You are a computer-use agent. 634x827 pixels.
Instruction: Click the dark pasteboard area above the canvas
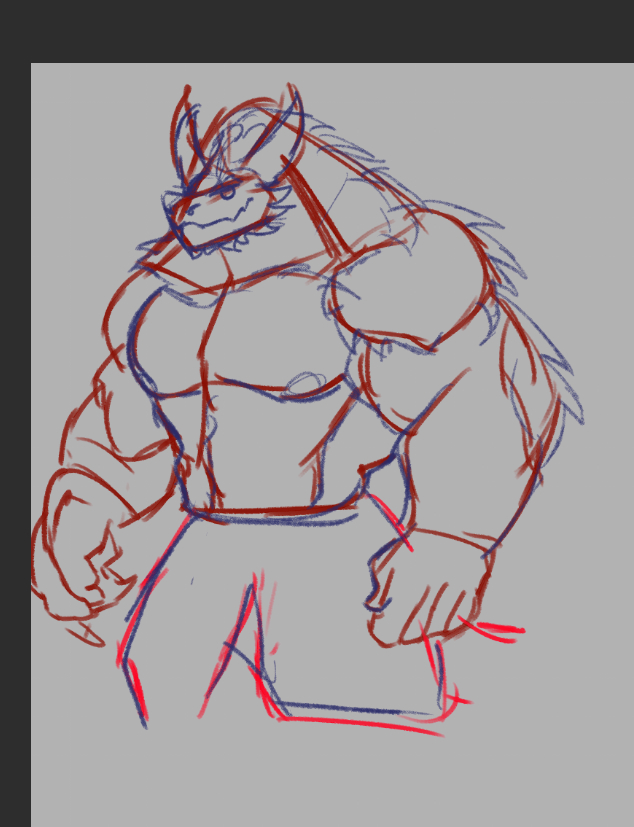coord(317,30)
